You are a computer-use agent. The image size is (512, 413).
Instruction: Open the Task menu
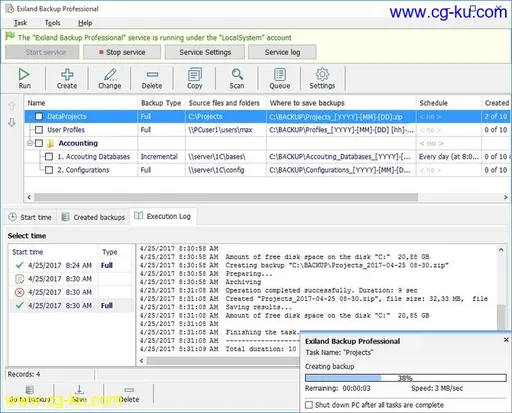click(x=20, y=23)
